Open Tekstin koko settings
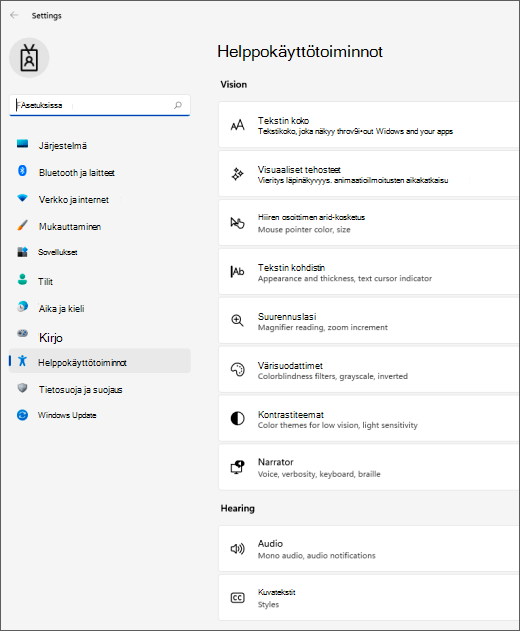Screen dimensions: 520x631 pos(368,125)
